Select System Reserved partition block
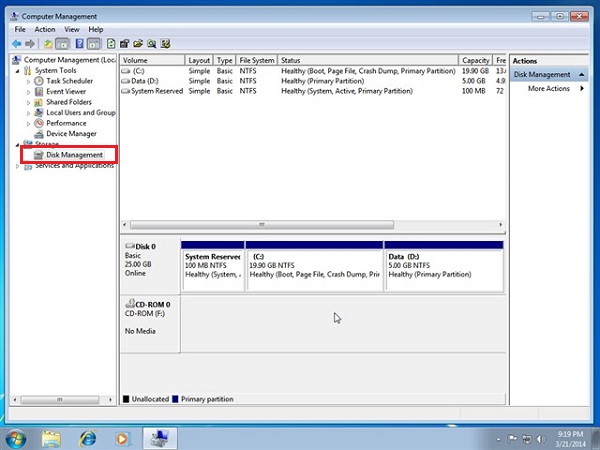Image resolution: width=600 pixels, height=450 pixels. (213, 266)
